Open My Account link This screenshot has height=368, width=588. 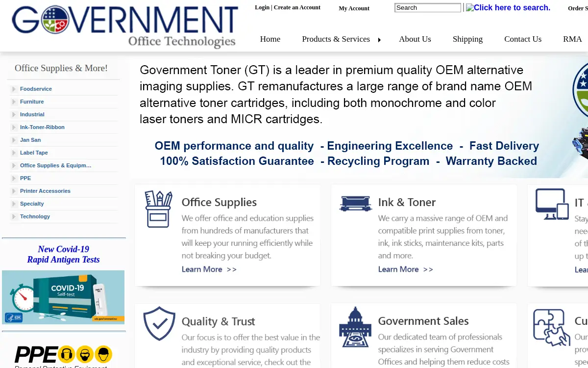[x=354, y=8]
